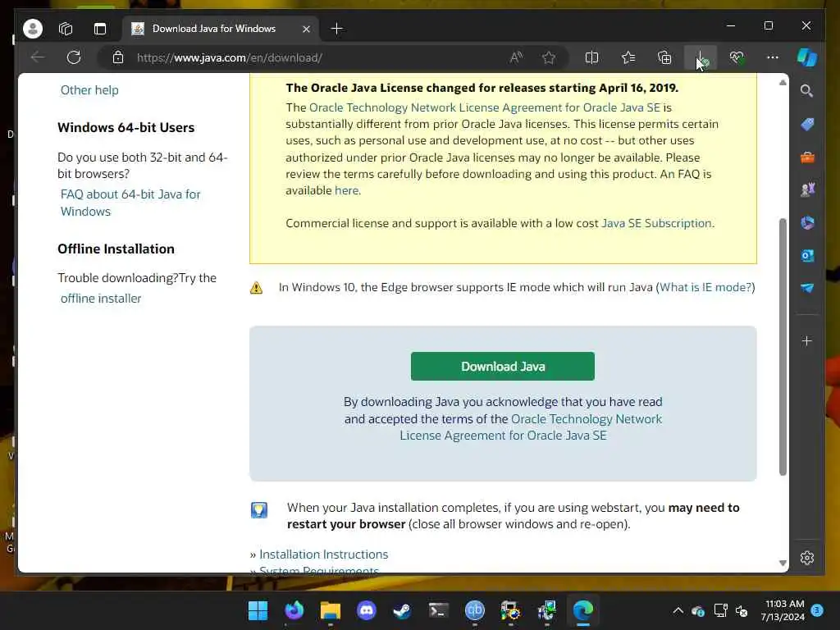The image size is (840, 630).
Task: Open the Favorites list icon
Action: pyautogui.click(x=628, y=57)
